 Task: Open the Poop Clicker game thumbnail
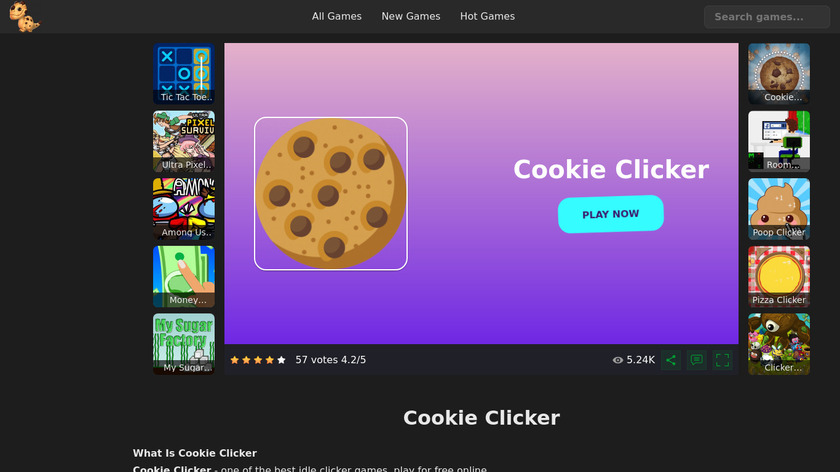point(779,209)
